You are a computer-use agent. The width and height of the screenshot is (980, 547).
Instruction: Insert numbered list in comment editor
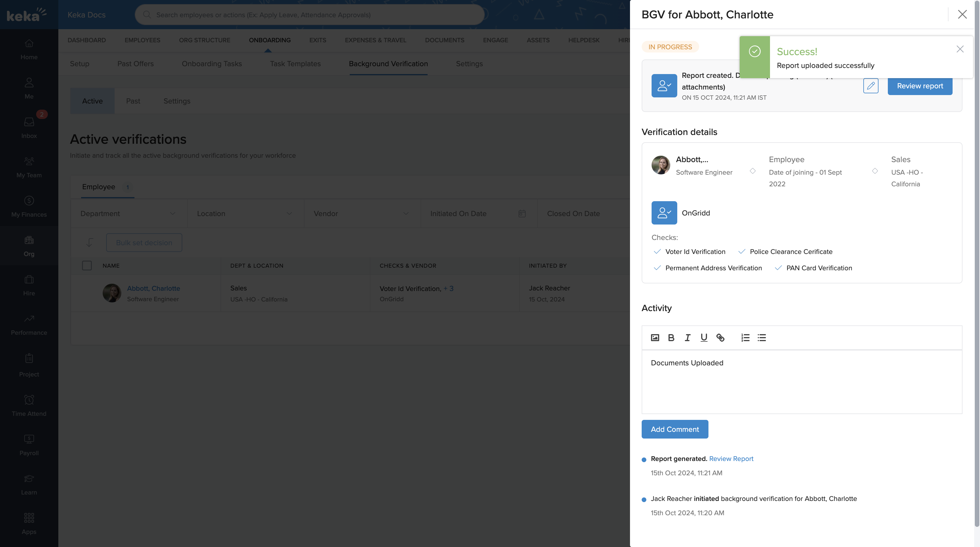click(x=745, y=337)
